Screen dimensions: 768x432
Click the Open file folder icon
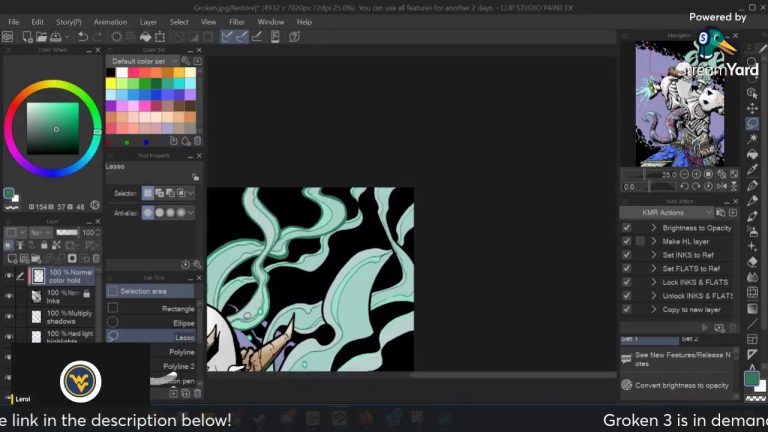pos(43,37)
